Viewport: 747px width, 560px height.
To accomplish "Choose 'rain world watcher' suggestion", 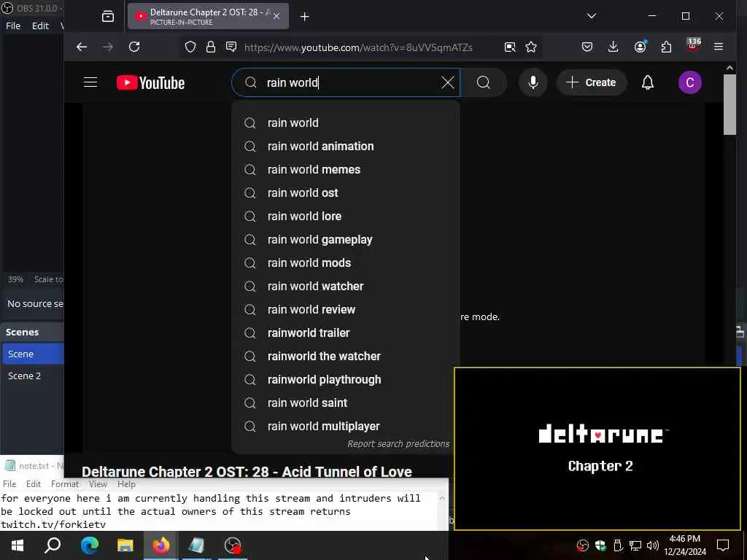I will (x=345, y=286).
